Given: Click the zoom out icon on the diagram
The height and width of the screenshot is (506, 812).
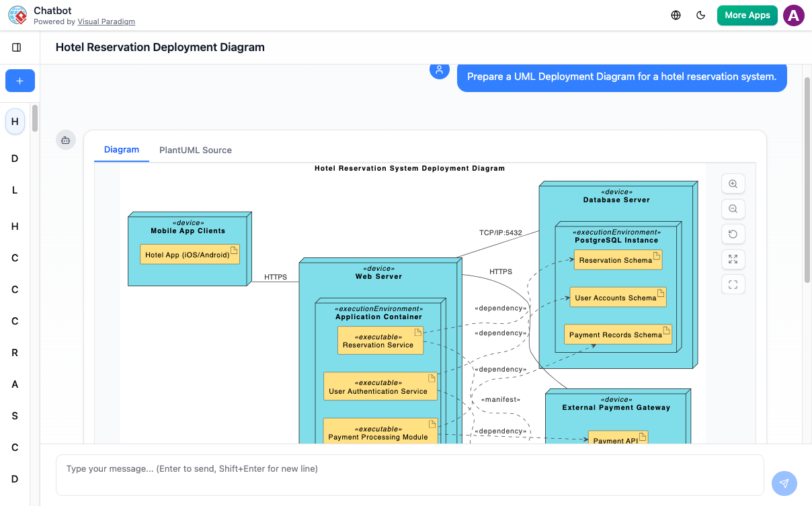Looking at the screenshot, I should 733,208.
